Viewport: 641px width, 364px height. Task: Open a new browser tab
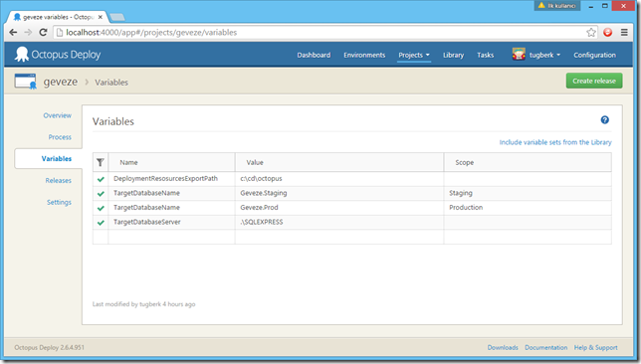pyautogui.click(x=117, y=17)
